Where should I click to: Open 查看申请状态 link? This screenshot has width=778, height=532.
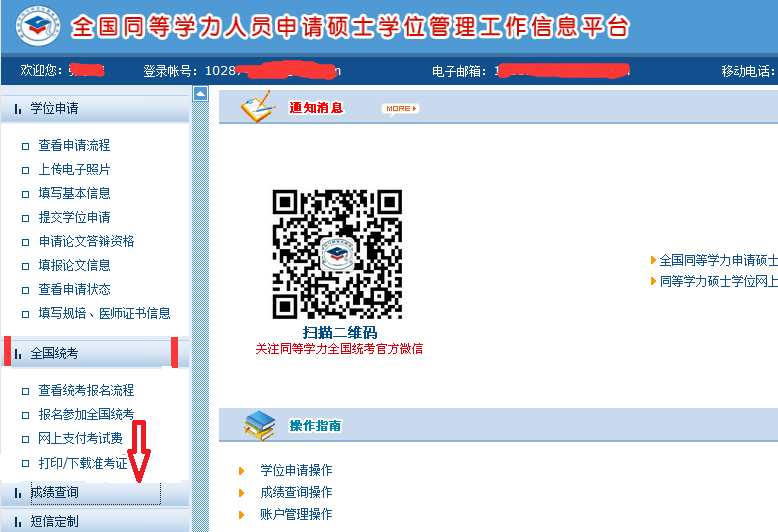click(x=74, y=290)
